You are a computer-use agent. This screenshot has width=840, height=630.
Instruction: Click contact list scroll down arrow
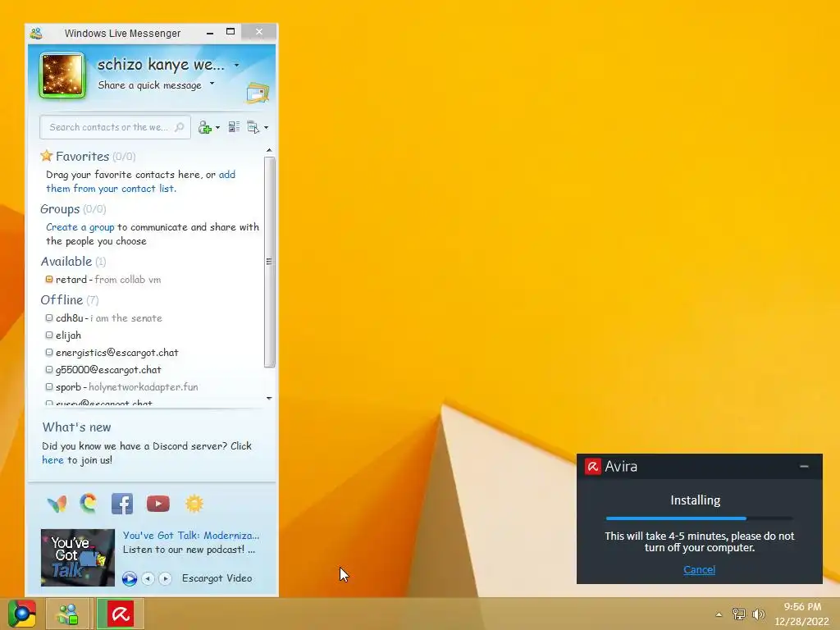[x=269, y=398]
